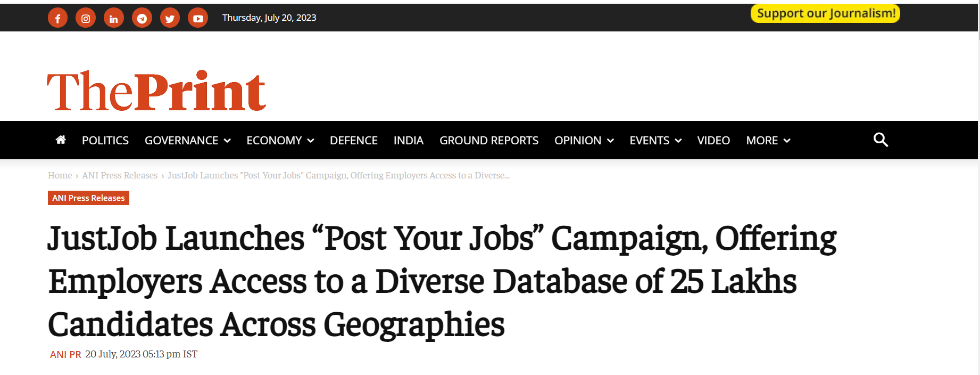980x375 pixels.
Task: Go to Ground Reports section
Action: tap(489, 141)
